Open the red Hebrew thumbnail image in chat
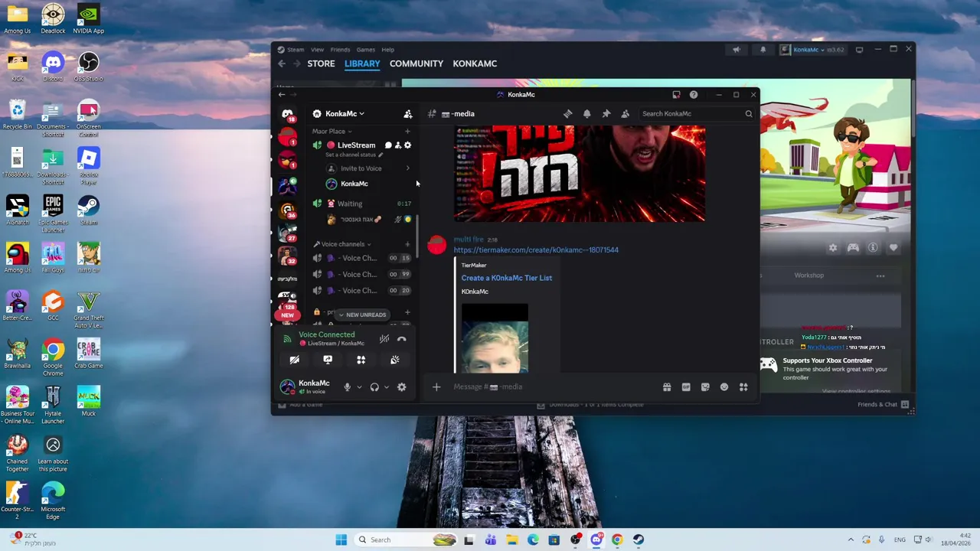980x551 pixels. tap(580, 174)
